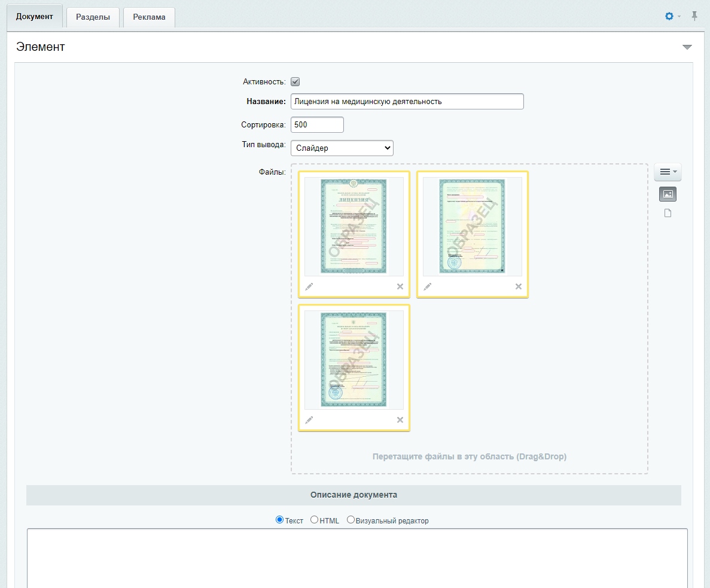Image resolution: width=710 pixels, height=588 pixels.
Task: Open the file upload options menu
Action: click(668, 172)
